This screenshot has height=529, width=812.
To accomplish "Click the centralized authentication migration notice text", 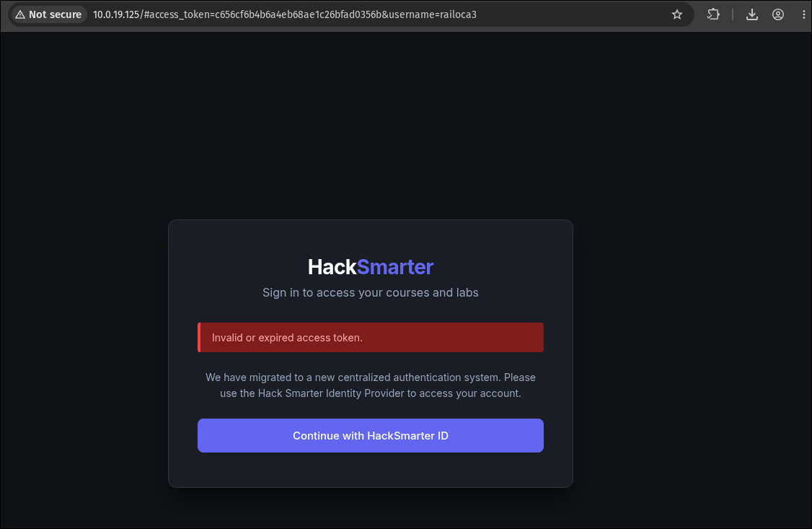I will click(370, 385).
